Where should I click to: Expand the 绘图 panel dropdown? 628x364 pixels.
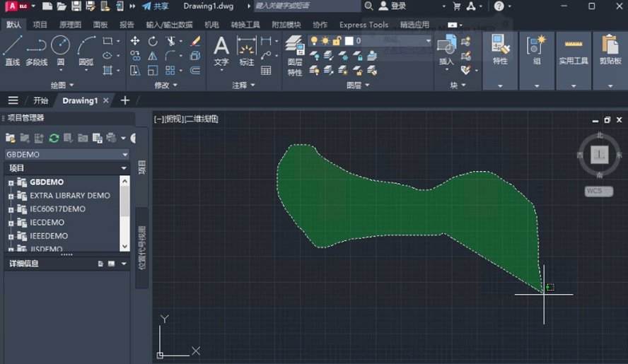click(x=62, y=85)
